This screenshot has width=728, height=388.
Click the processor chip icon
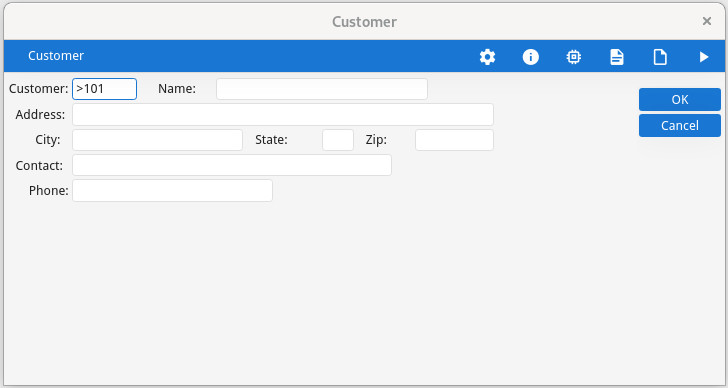tap(574, 57)
